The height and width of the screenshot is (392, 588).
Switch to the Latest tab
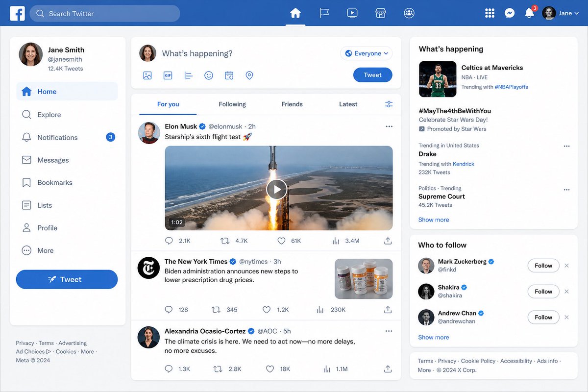pos(348,104)
